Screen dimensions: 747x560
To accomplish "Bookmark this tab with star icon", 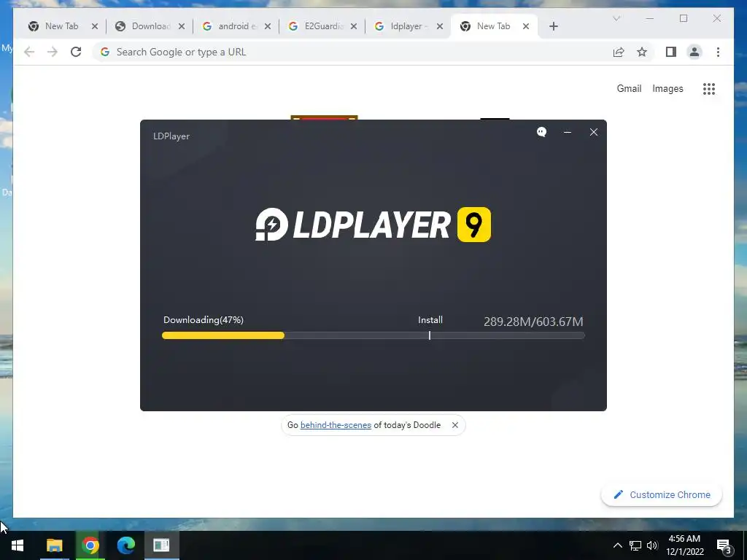I will coord(642,52).
